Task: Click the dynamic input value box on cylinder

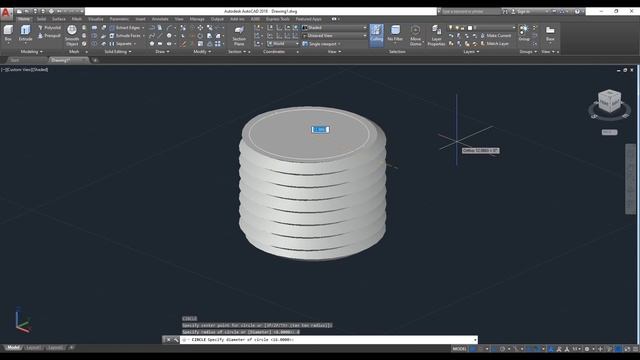Action: [x=321, y=129]
